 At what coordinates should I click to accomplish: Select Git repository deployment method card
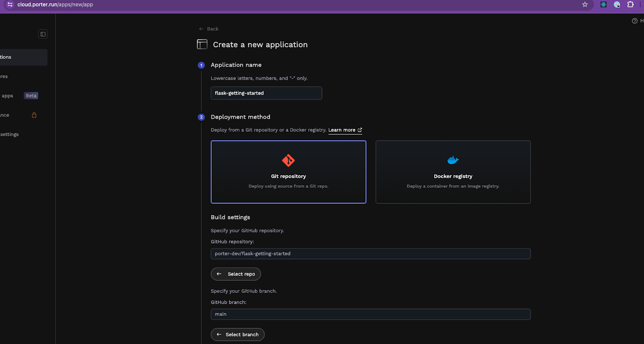click(x=289, y=172)
